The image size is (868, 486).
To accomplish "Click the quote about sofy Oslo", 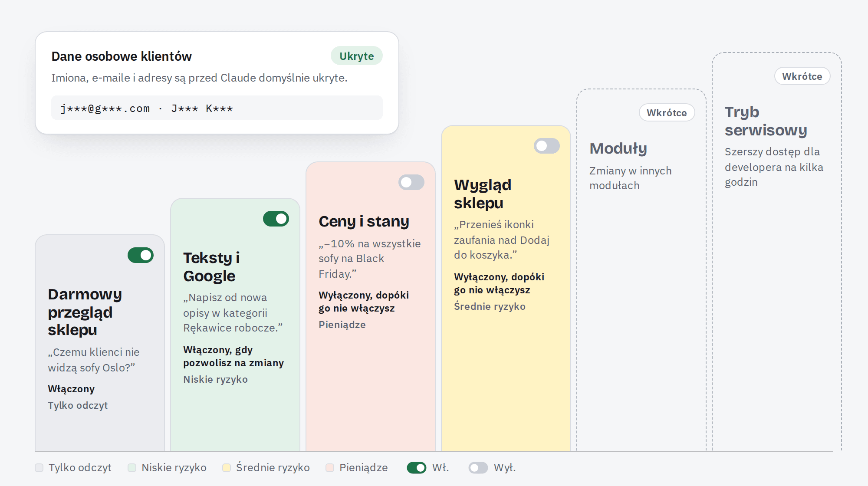I will coord(94,360).
